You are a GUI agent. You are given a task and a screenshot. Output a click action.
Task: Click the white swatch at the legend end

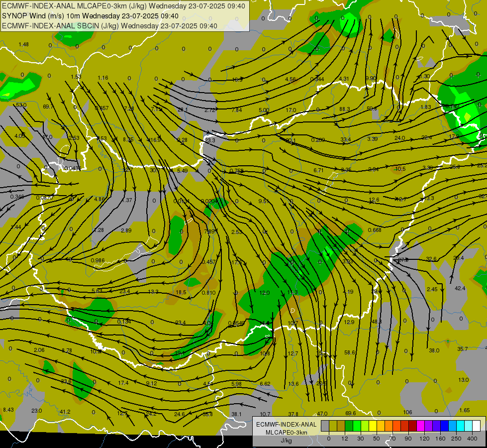(x=476, y=426)
